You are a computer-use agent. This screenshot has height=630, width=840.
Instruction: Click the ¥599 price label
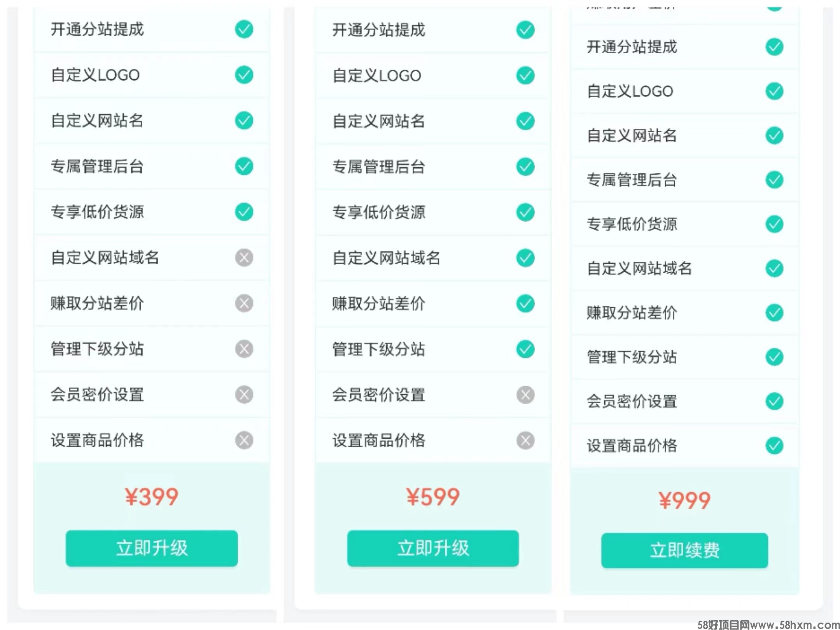[433, 497]
